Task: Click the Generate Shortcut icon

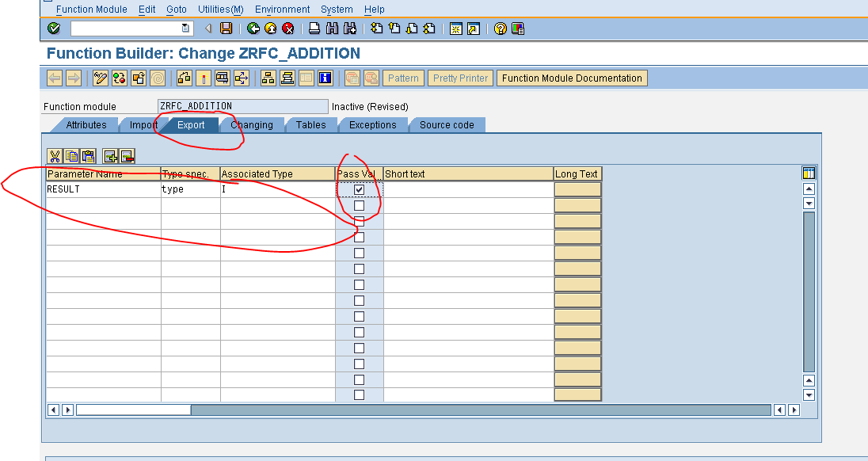Action: pyautogui.click(x=474, y=29)
